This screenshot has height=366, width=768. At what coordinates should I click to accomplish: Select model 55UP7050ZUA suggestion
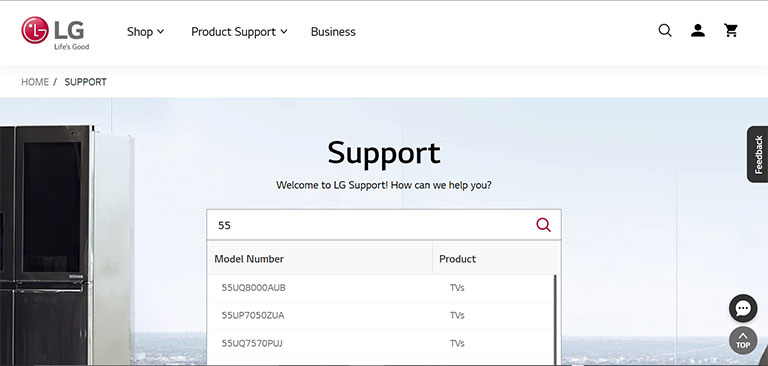381,316
